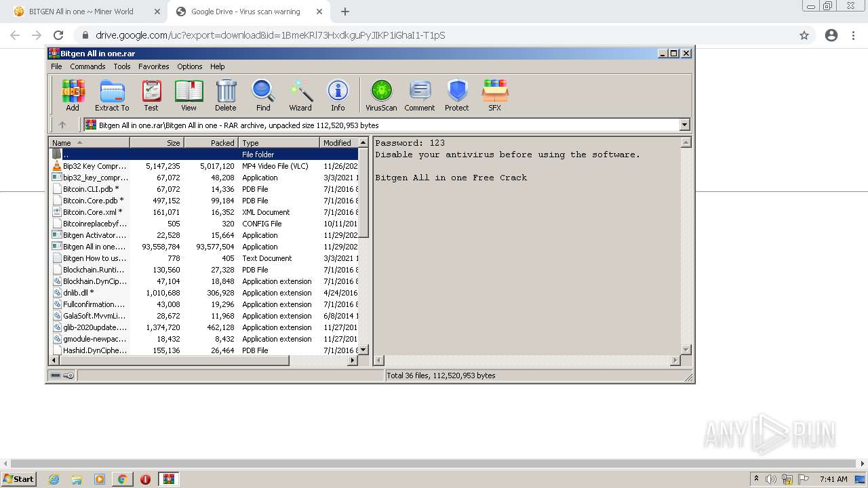The height and width of the screenshot is (488, 868).
Task: Select the GalaSoft.MvvmLi... extension file
Action: click(203, 316)
